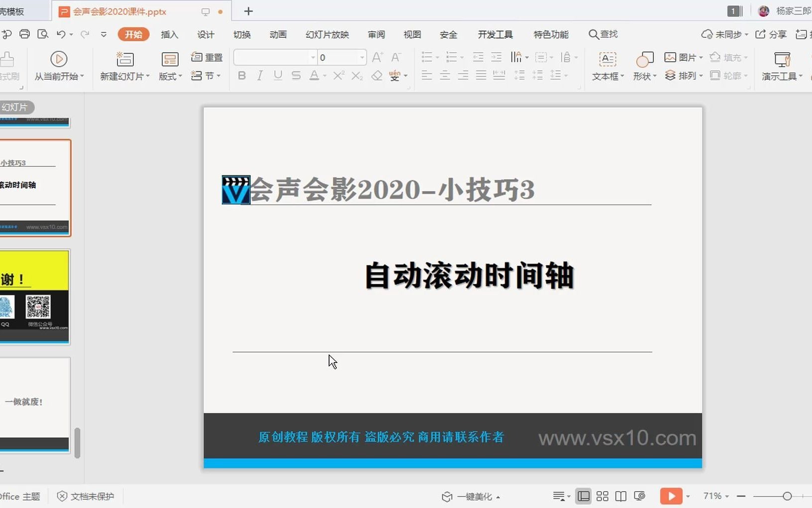
Task: Select the slide thumbnail with QR codes
Action: [x=35, y=296]
